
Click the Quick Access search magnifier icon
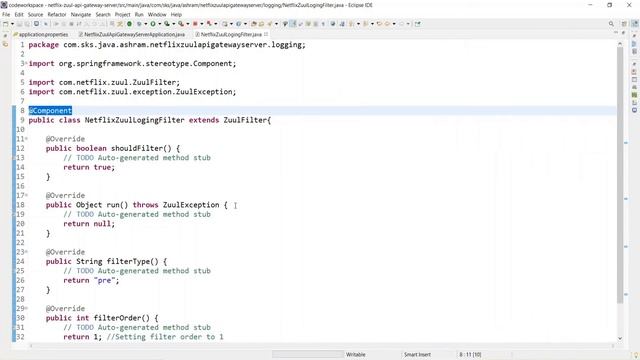coord(611,24)
